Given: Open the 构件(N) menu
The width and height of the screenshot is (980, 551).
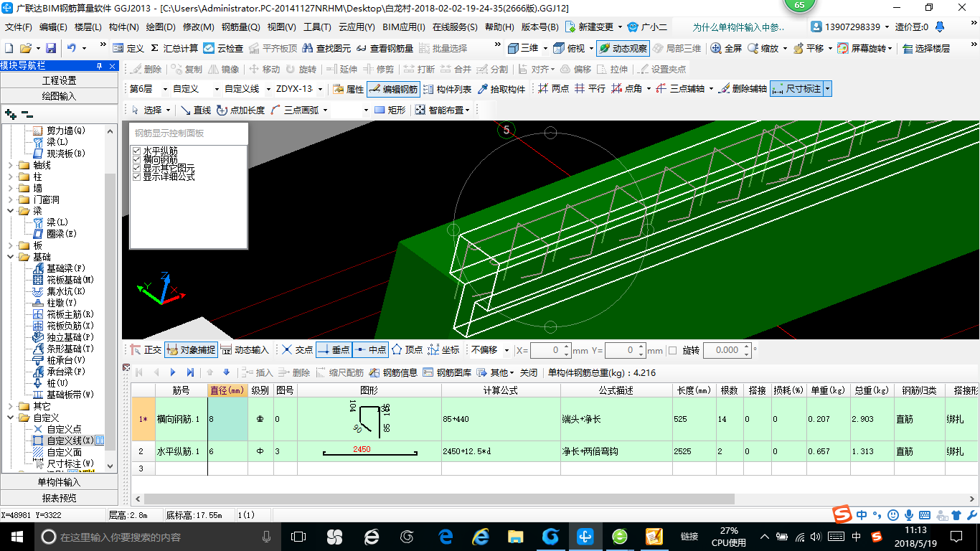Looking at the screenshot, I should click(124, 27).
